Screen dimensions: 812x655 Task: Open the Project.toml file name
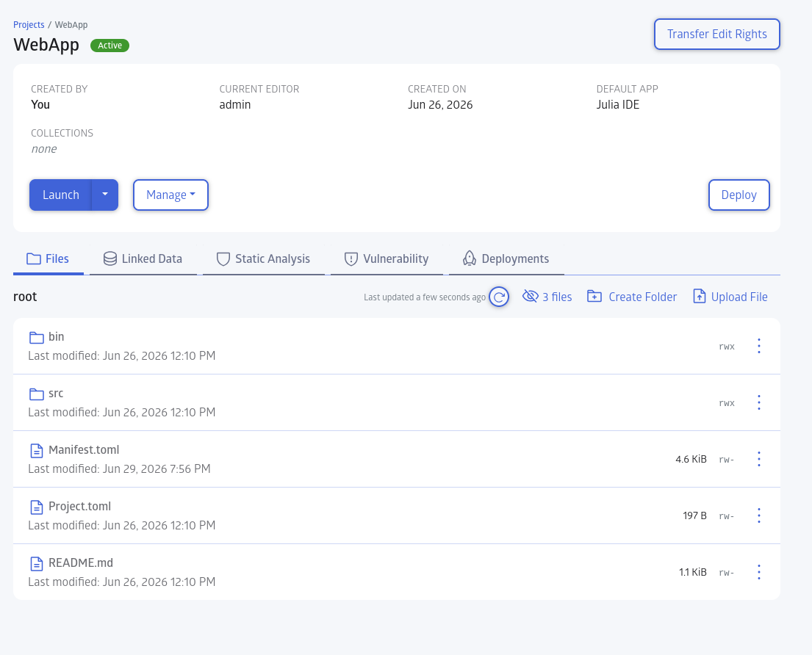tap(80, 506)
